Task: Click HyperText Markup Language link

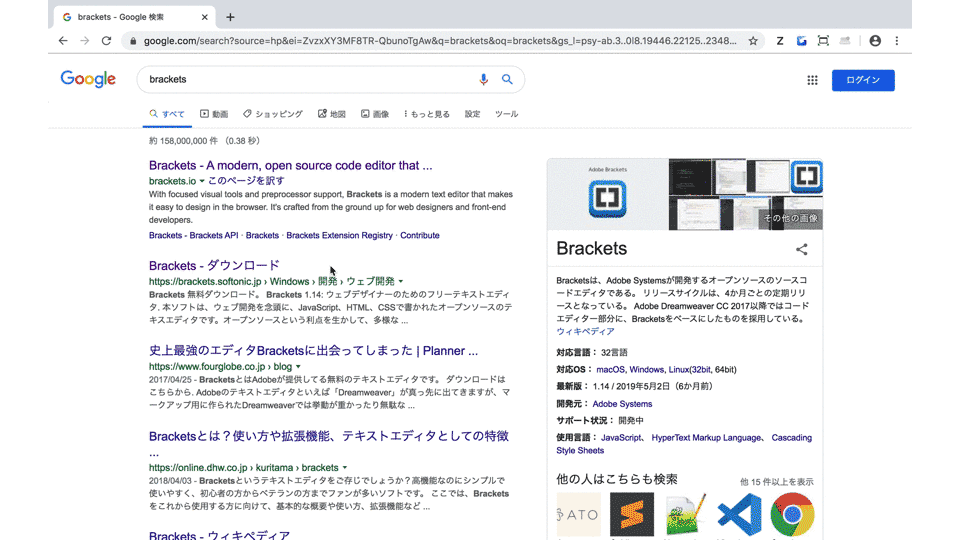Action: click(x=706, y=438)
